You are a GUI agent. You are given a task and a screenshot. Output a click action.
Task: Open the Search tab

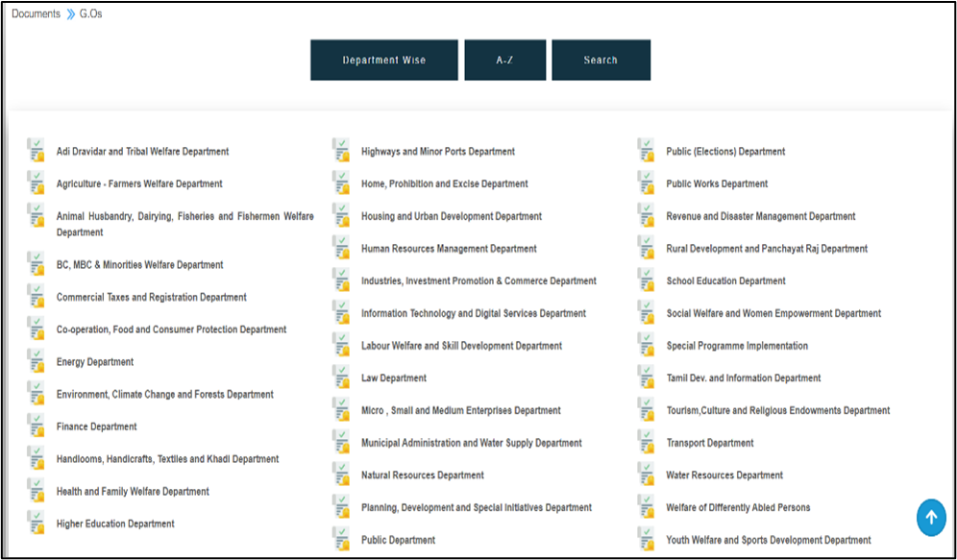(x=601, y=60)
